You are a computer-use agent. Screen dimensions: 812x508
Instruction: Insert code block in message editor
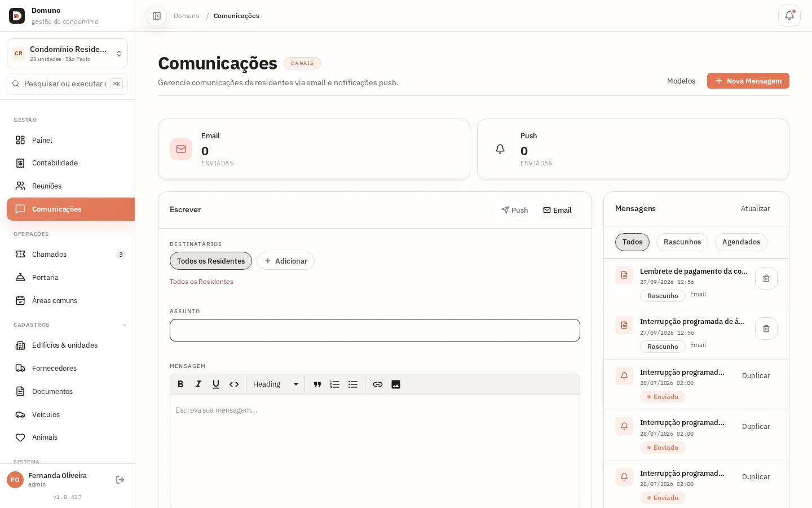tap(234, 384)
